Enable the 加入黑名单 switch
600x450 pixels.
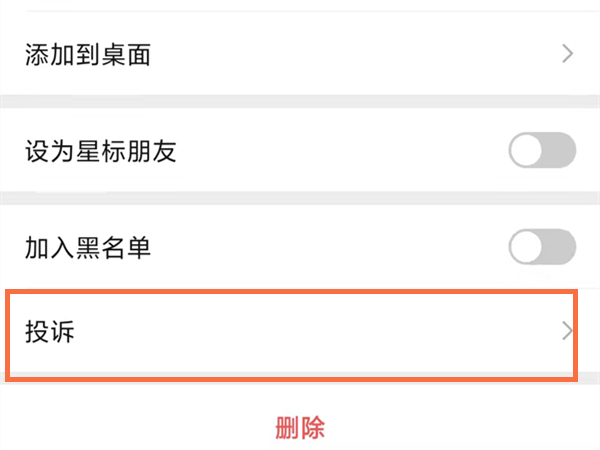542,247
